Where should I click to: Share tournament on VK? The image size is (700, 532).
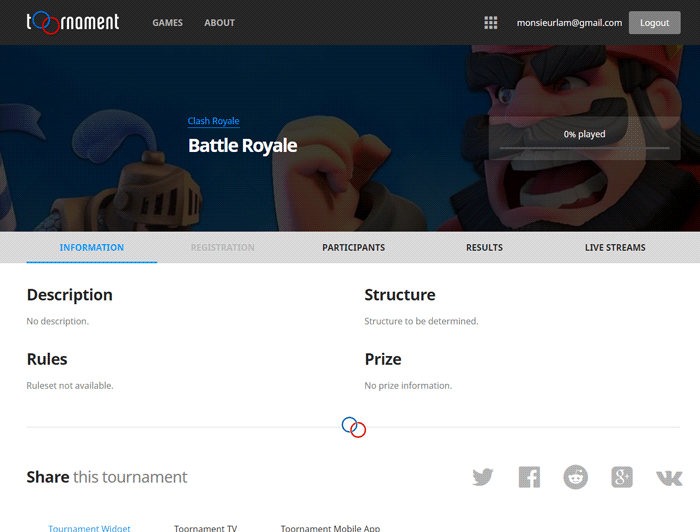click(x=669, y=478)
